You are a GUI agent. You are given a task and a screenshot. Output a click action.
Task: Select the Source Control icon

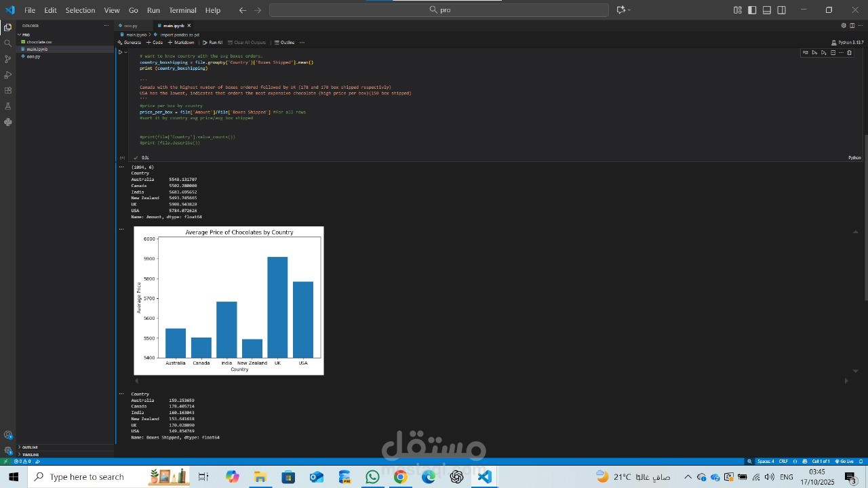[x=8, y=59]
